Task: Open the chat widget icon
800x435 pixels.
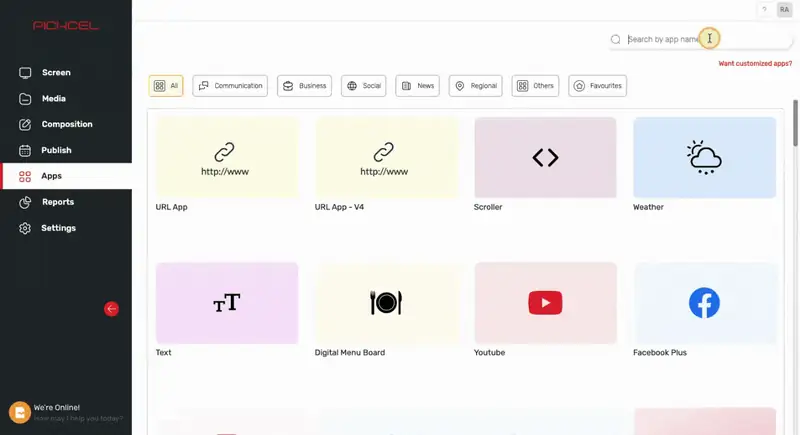Action: [20, 412]
